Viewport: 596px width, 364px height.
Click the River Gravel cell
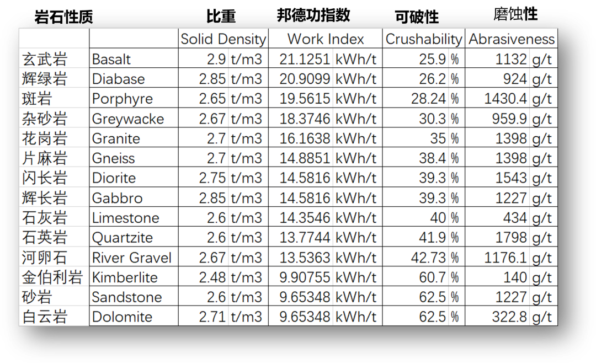pyautogui.click(x=132, y=258)
